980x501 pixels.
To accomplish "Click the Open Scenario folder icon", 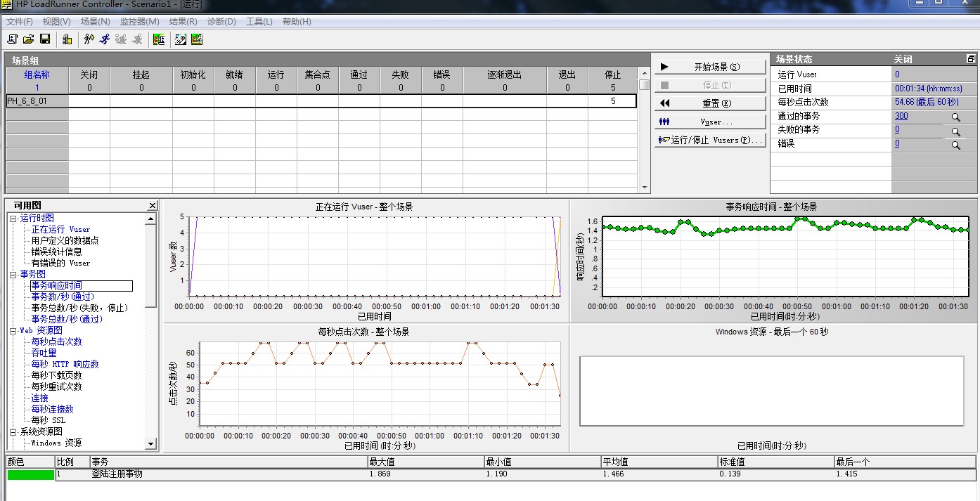I will click(29, 39).
